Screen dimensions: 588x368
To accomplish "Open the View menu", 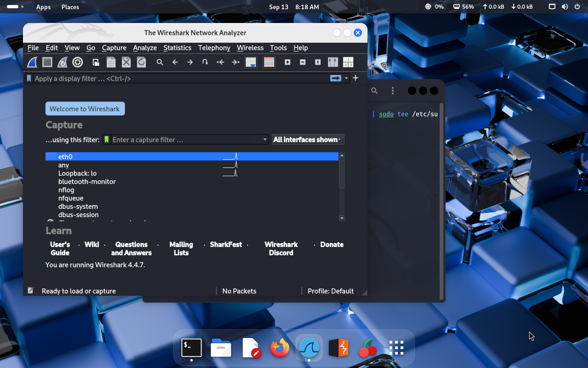I will coord(72,48).
